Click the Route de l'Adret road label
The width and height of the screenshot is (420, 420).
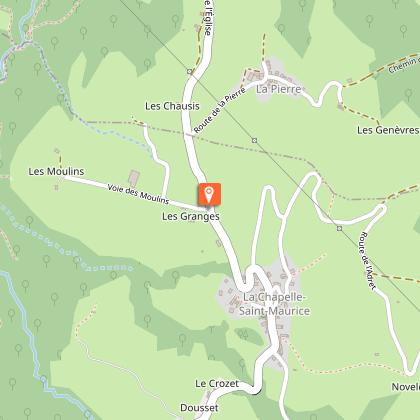coord(368,261)
